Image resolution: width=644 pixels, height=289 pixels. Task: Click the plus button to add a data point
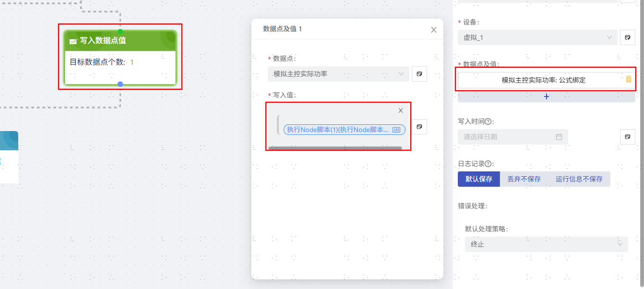(546, 96)
